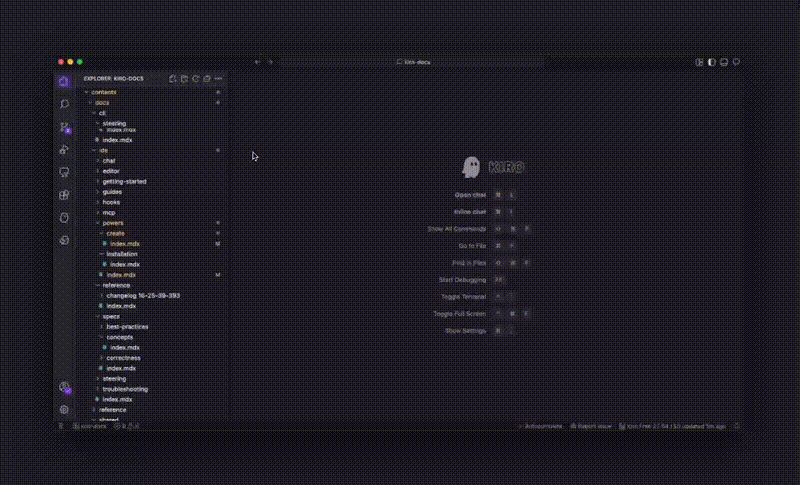Open Run and Debug view icon
Image resolution: width=800 pixels, height=485 pixels.
pyautogui.click(x=64, y=149)
